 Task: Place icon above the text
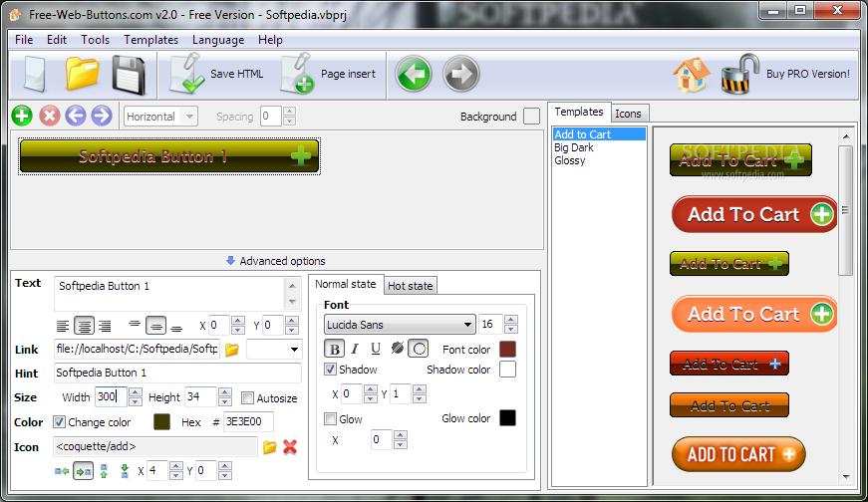coord(104,471)
